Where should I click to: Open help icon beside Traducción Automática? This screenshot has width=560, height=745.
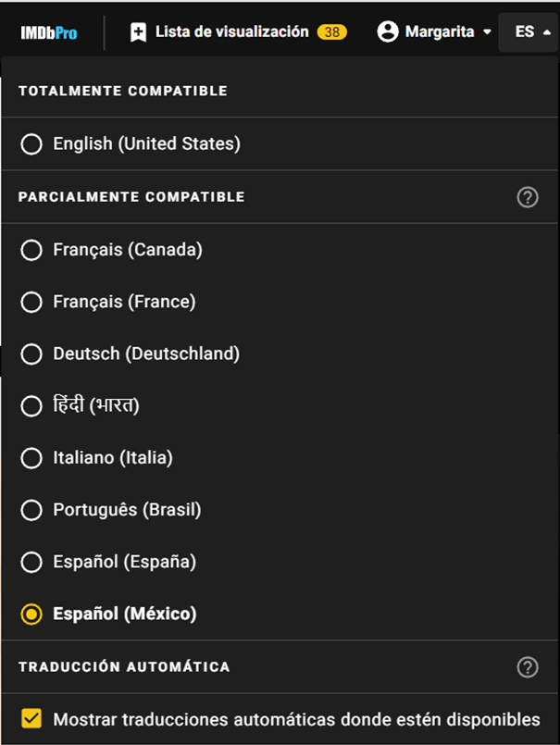click(x=528, y=667)
